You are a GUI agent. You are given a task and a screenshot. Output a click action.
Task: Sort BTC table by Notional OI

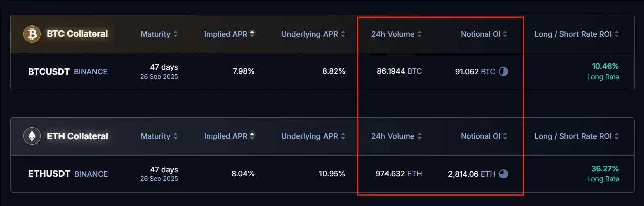point(484,34)
